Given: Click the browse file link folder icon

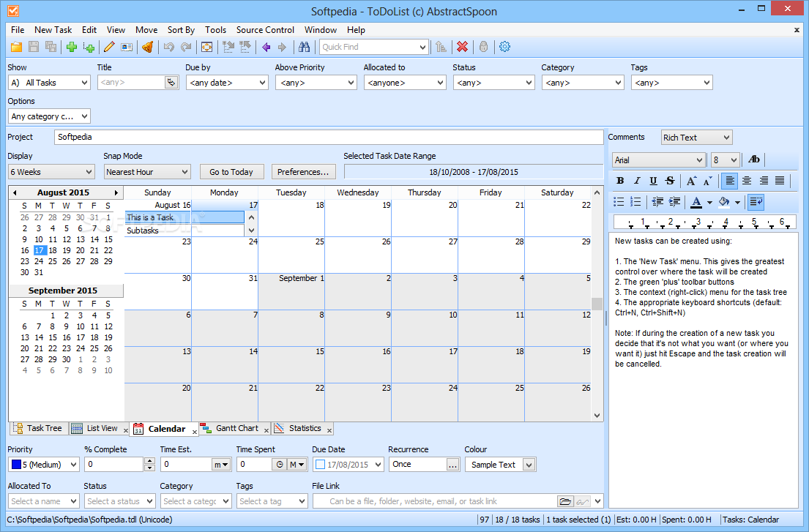Looking at the screenshot, I should [x=565, y=501].
